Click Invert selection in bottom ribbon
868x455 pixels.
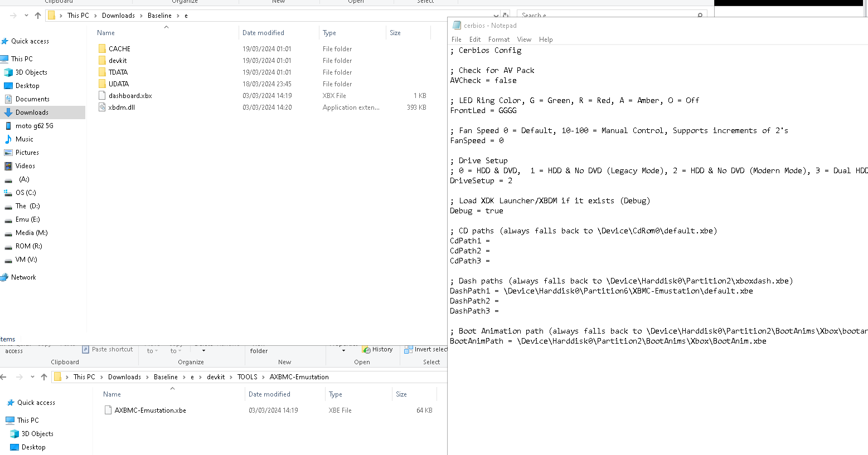pos(426,350)
